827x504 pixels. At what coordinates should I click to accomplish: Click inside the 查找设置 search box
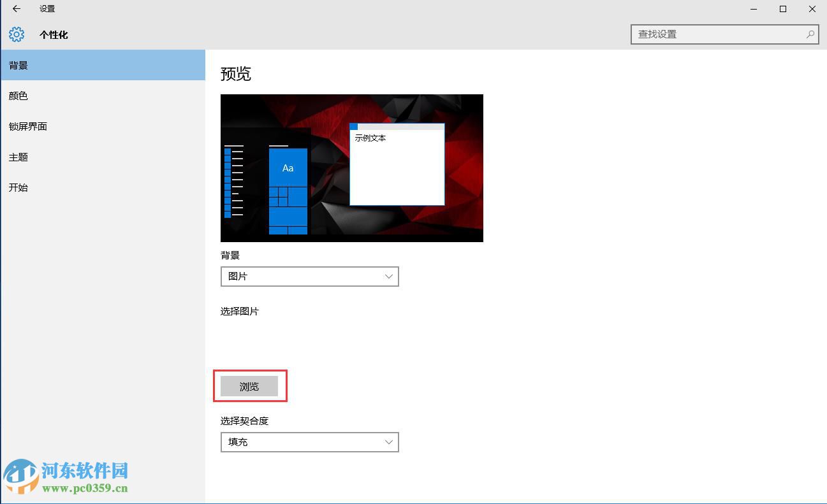point(701,34)
